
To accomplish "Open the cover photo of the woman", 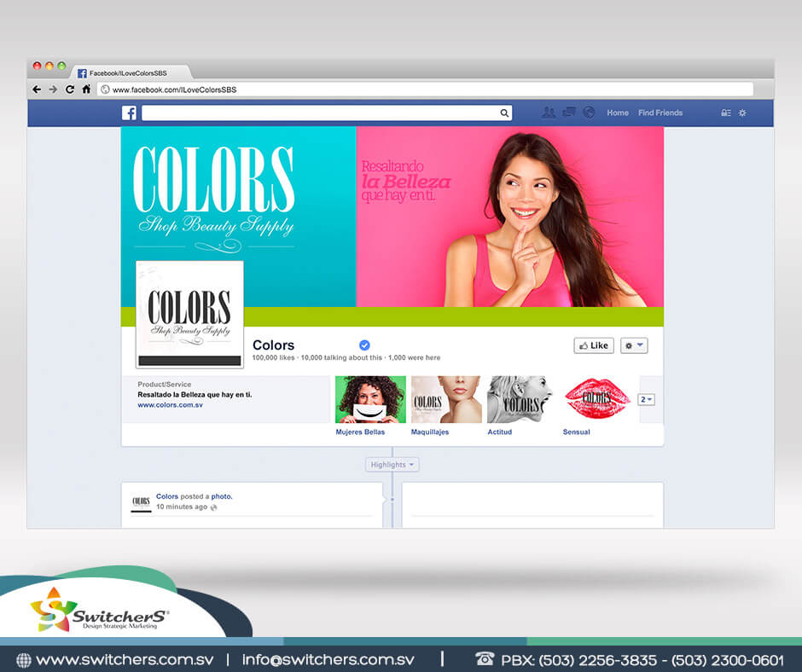I will [x=510, y=217].
